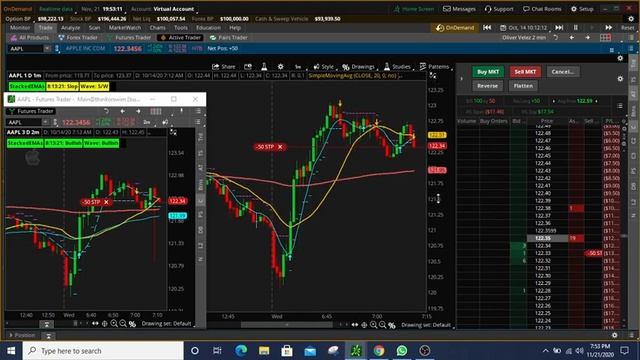Pause OnDemand playback
Screen dimensions: 640x360
pos(576,27)
